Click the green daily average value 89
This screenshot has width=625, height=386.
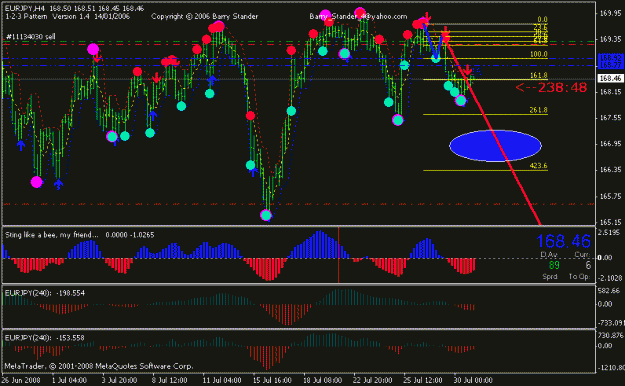[x=554, y=266]
